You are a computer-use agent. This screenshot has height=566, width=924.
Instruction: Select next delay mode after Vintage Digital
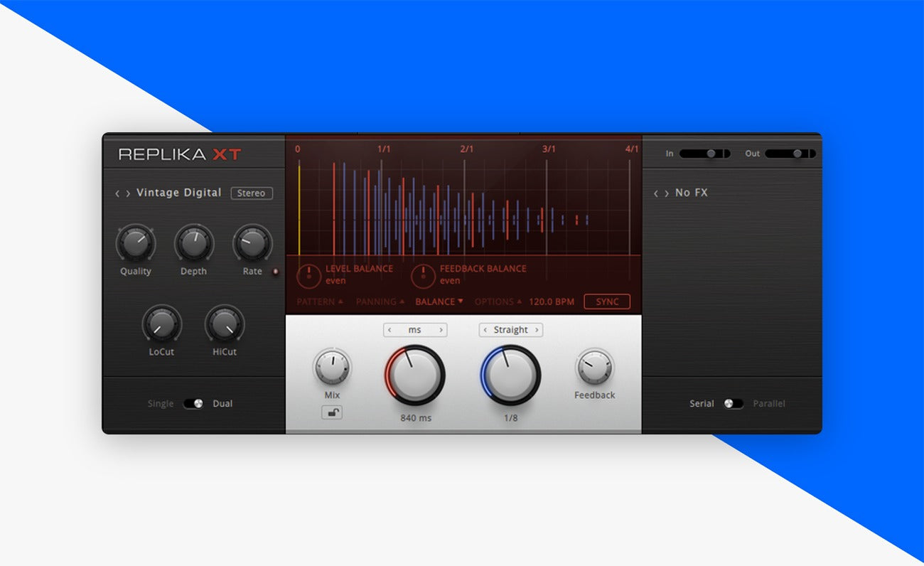(128, 193)
